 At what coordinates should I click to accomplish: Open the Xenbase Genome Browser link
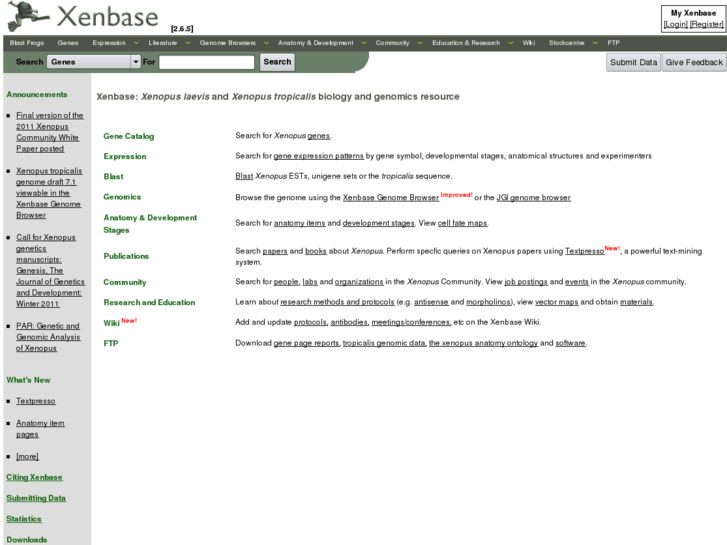[x=390, y=198]
